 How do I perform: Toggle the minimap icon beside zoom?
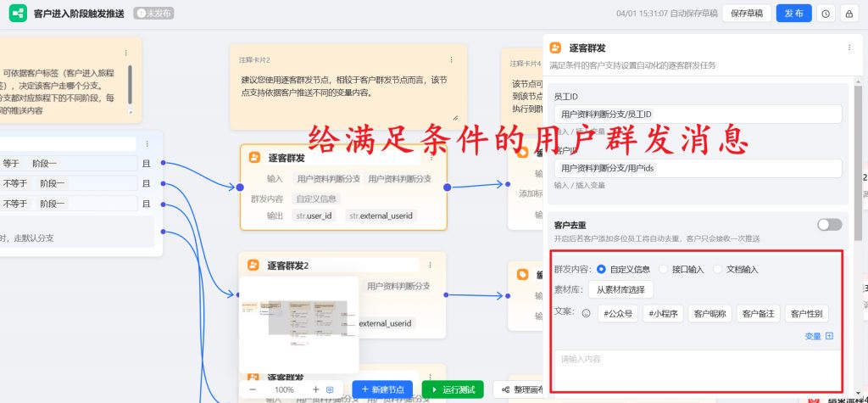331,389
